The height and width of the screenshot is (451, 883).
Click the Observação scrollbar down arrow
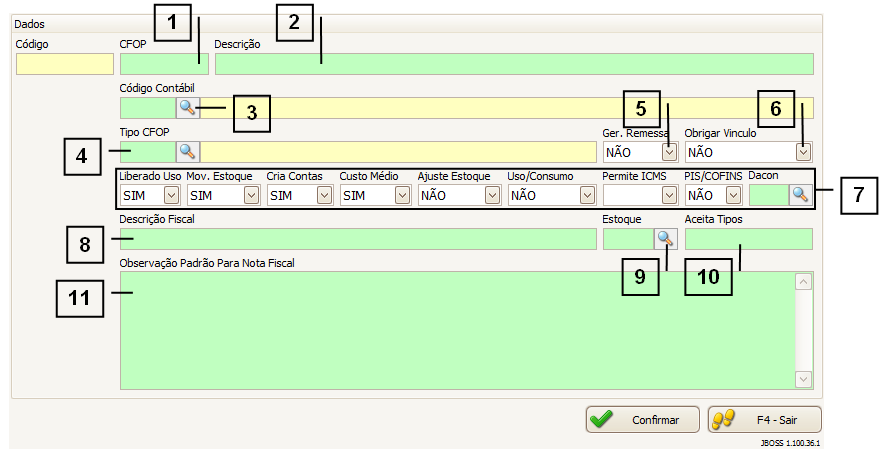[x=804, y=379]
